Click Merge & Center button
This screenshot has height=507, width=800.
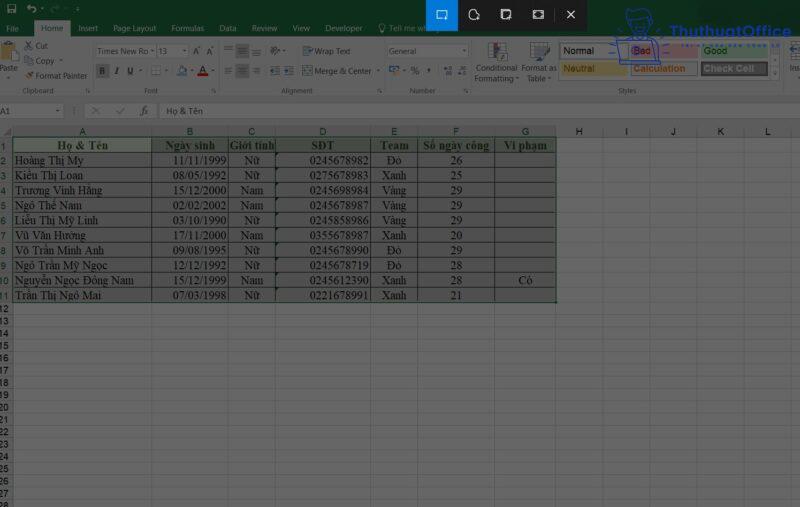(x=337, y=71)
